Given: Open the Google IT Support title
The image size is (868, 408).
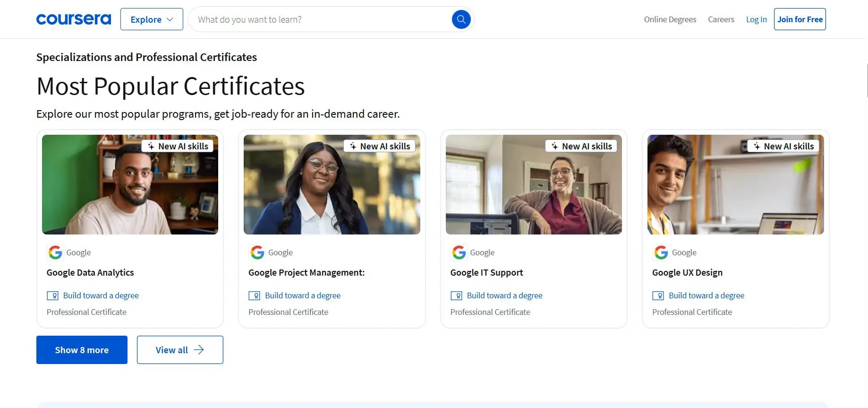Looking at the screenshot, I should coord(486,273).
